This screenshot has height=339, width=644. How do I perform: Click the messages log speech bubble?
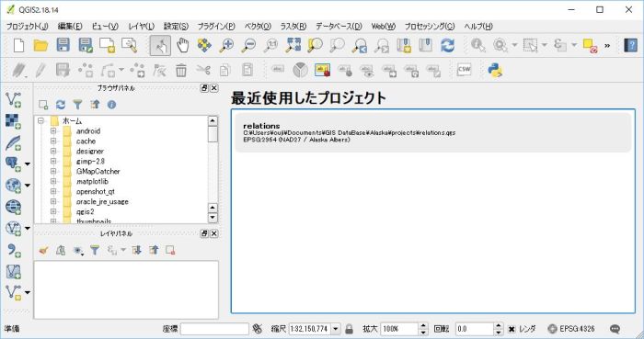[x=615, y=329]
